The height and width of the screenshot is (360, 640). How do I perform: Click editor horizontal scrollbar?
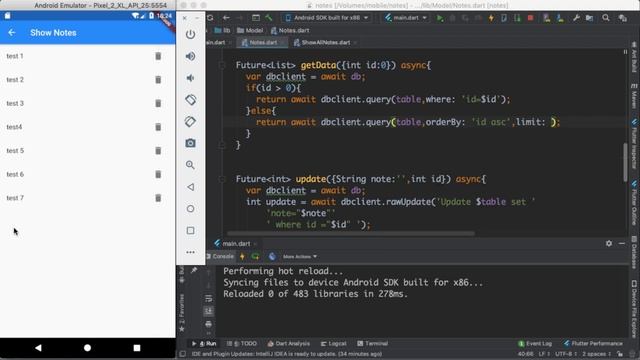pyautogui.click(x=351, y=233)
